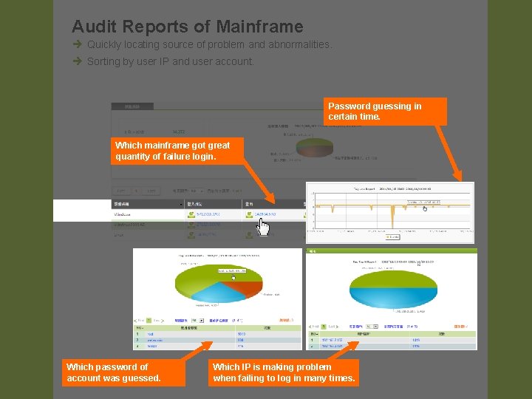Click the green half of the two-slice IP pie chart
This screenshot has height=399, width=532.
[393, 279]
